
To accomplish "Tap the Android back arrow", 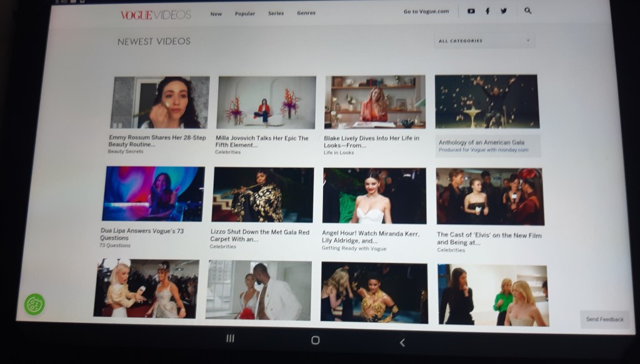I will click(x=402, y=342).
